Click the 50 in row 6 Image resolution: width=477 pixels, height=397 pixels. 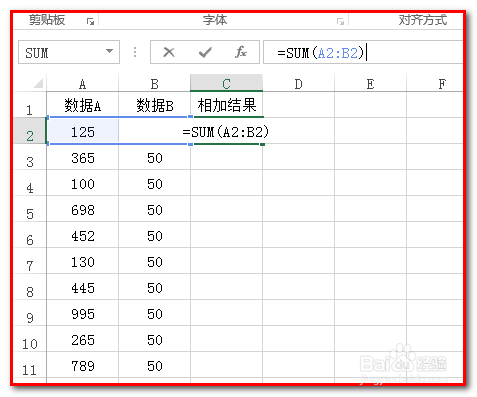tap(154, 235)
